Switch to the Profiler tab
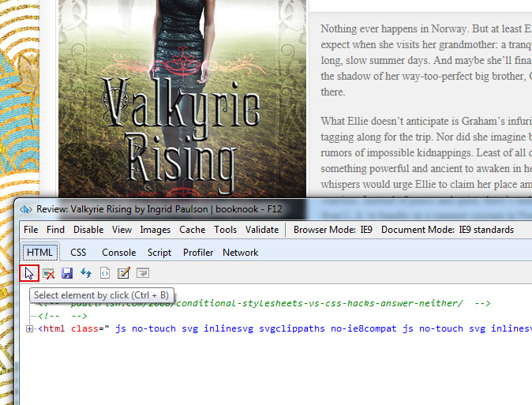 pos(198,253)
